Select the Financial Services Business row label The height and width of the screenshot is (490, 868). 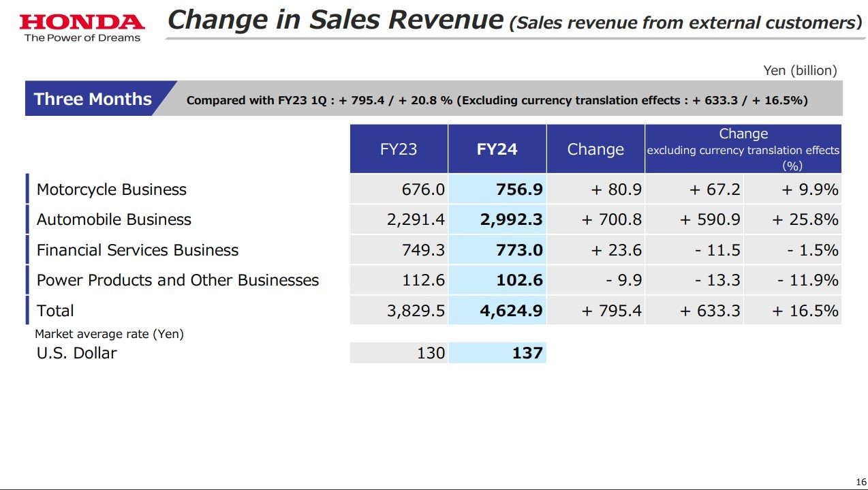[138, 250]
